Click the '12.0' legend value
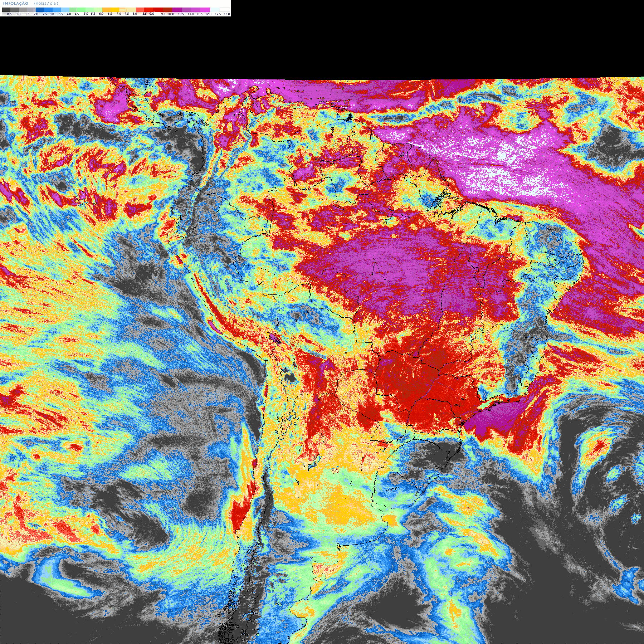 coord(208,14)
